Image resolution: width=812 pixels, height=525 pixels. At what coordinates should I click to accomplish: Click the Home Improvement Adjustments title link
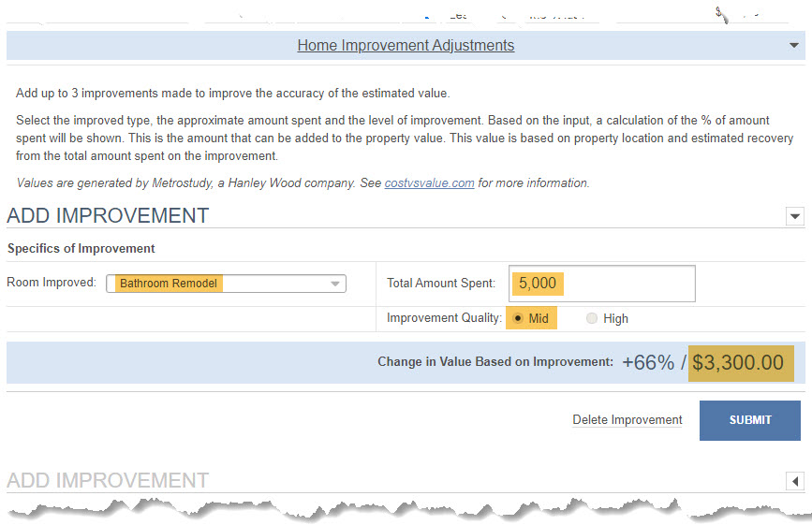[x=406, y=46]
